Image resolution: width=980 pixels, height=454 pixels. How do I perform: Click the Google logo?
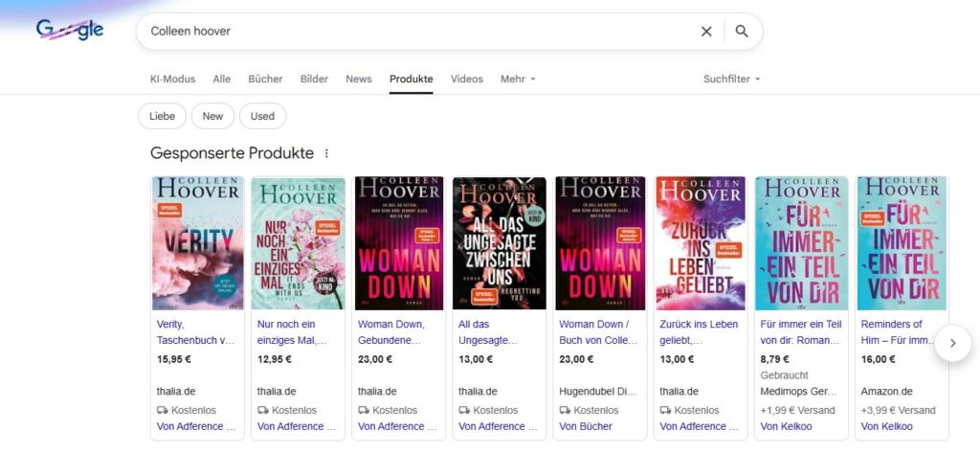click(x=70, y=31)
